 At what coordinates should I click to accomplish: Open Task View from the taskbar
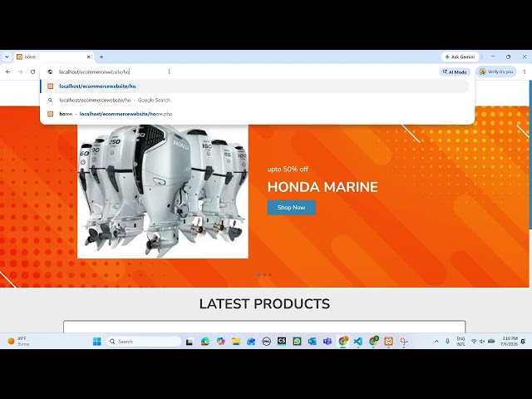190,342
